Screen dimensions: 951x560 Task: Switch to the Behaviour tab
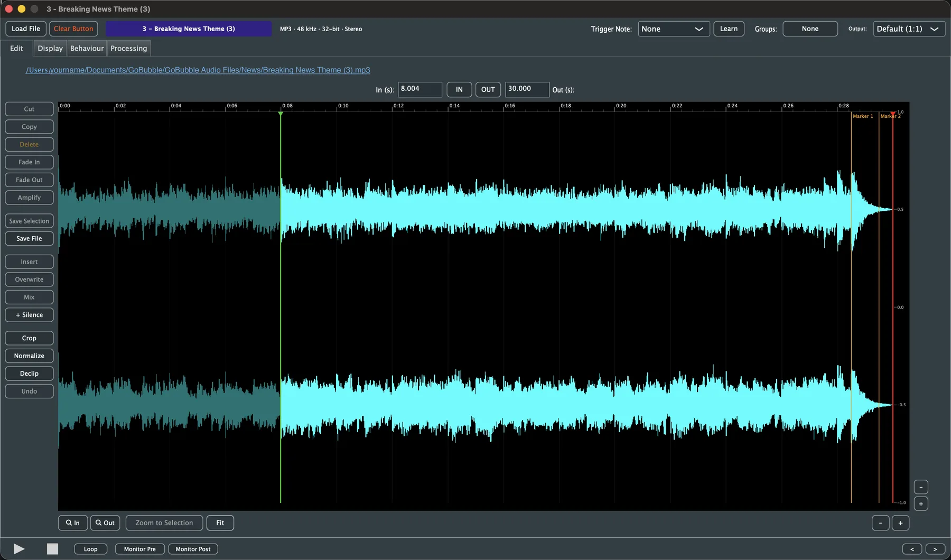(87, 49)
